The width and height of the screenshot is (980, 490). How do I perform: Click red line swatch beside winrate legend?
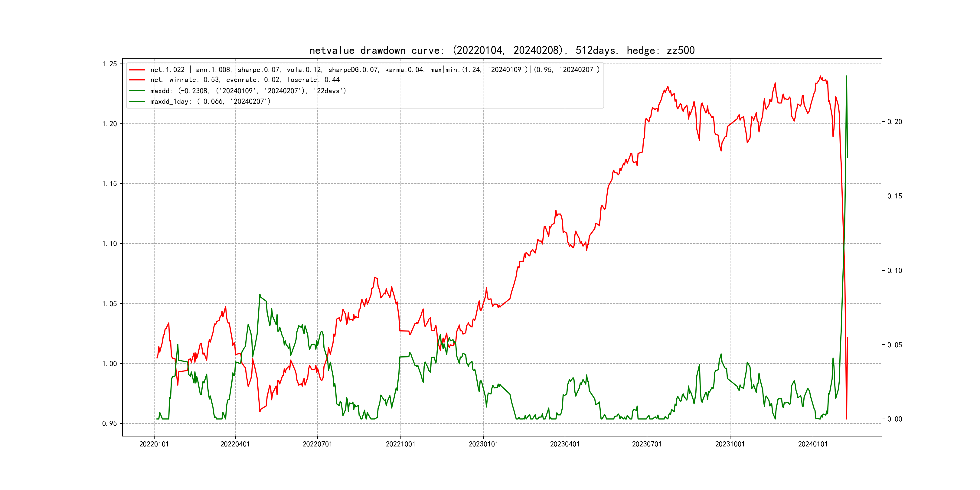point(137,80)
